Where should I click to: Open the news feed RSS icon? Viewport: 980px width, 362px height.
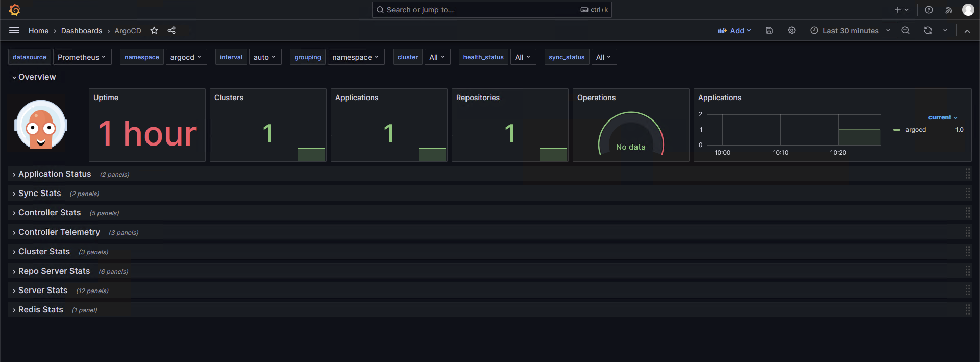click(949, 10)
